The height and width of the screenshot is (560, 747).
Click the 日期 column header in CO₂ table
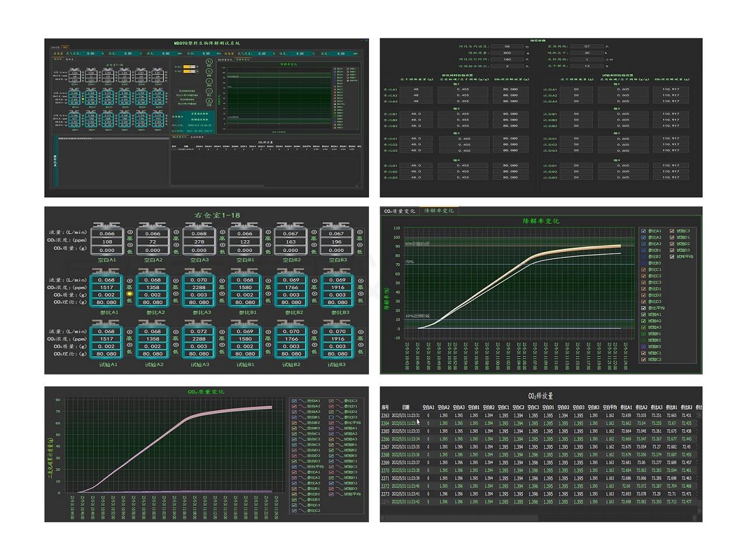point(406,407)
